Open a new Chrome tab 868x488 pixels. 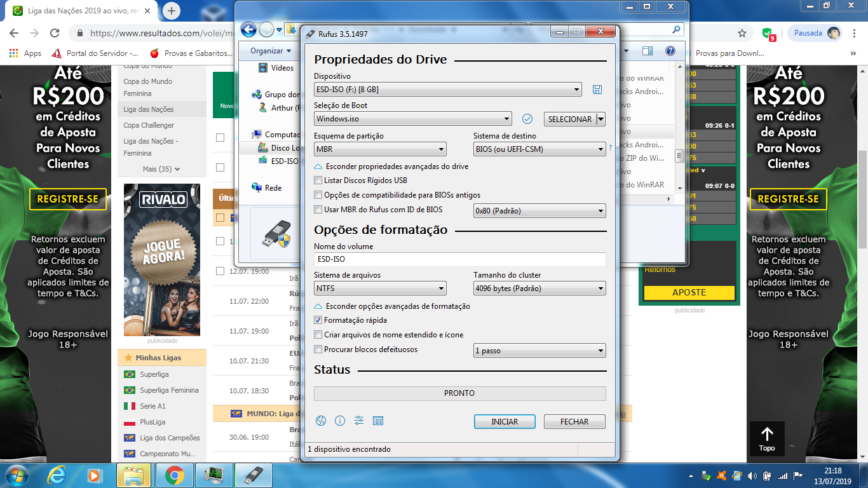coord(172,11)
